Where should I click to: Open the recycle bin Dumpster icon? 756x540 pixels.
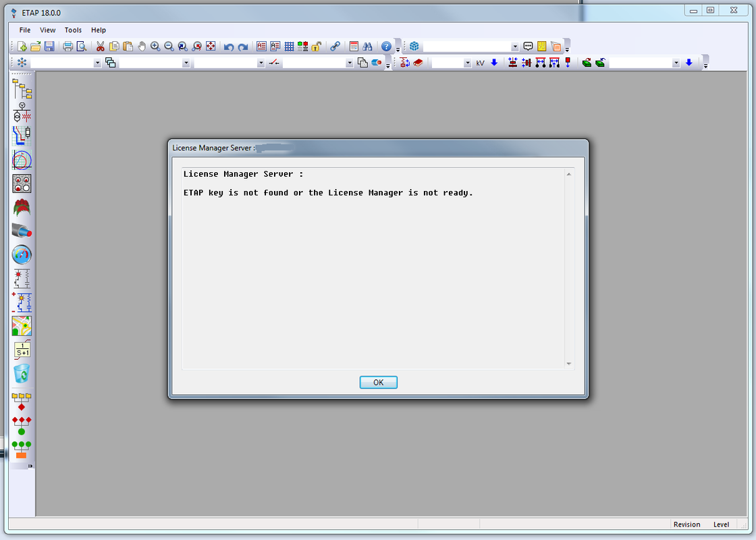[22, 374]
